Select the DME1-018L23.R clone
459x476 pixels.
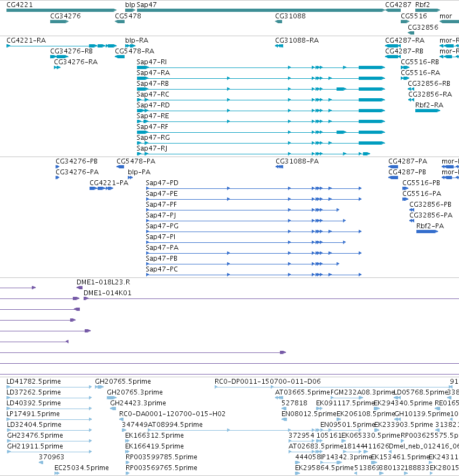tap(79, 288)
